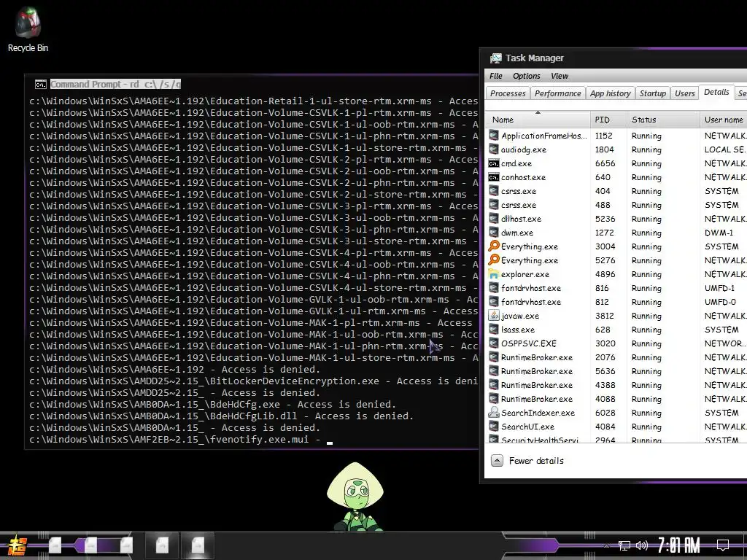The height and width of the screenshot is (560, 747).
Task: Select the SearchIndexer.exe icon
Action: [x=494, y=413]
